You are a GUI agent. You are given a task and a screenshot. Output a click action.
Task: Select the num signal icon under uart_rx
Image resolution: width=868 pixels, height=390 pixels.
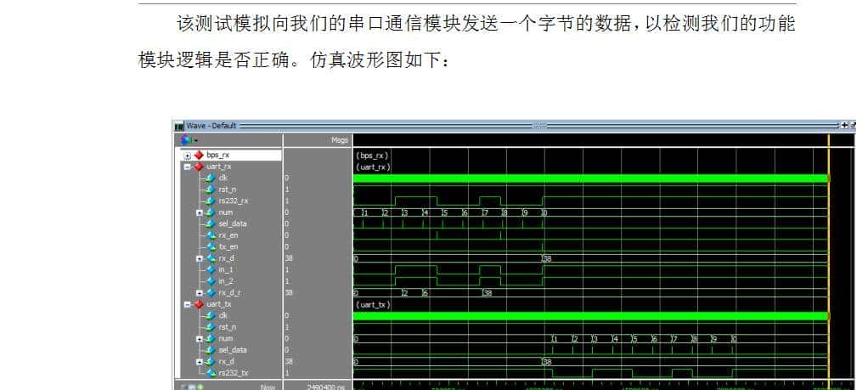tap(211, 212)
